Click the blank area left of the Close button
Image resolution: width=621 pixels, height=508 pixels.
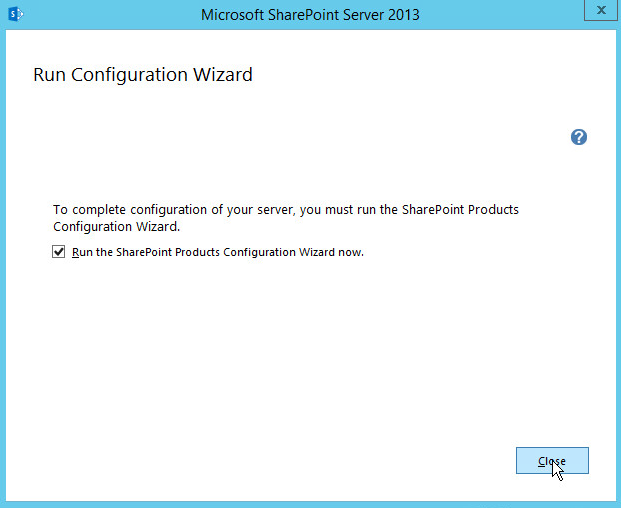[350, 460]
